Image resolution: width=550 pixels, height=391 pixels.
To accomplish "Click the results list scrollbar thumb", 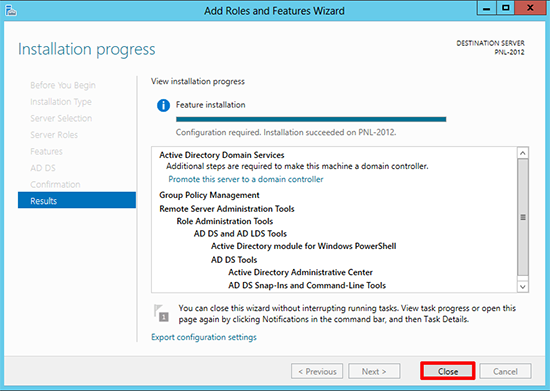I will [523, 217].
